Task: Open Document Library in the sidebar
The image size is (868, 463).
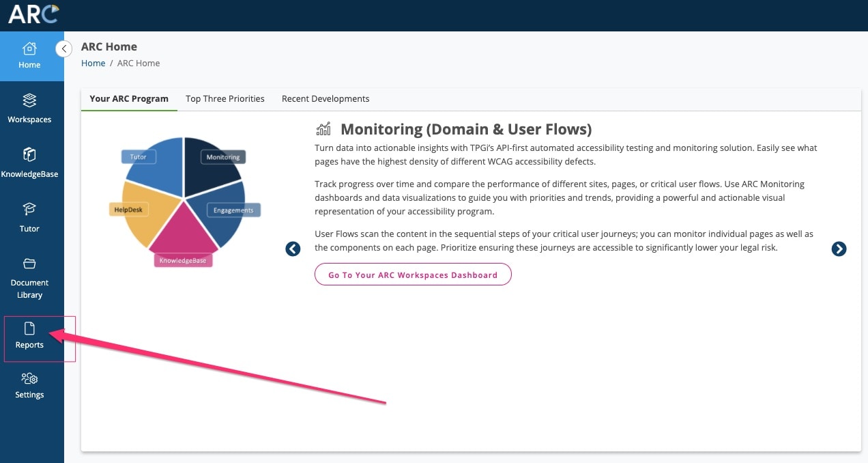Action: point(29,279)
